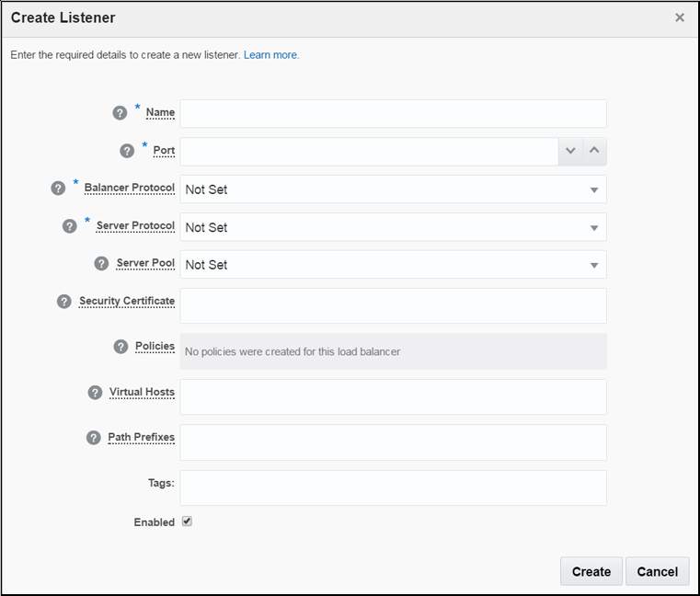Close the Create Listener dialog
The image size is (700, 596).
click(x=680, y=17)
